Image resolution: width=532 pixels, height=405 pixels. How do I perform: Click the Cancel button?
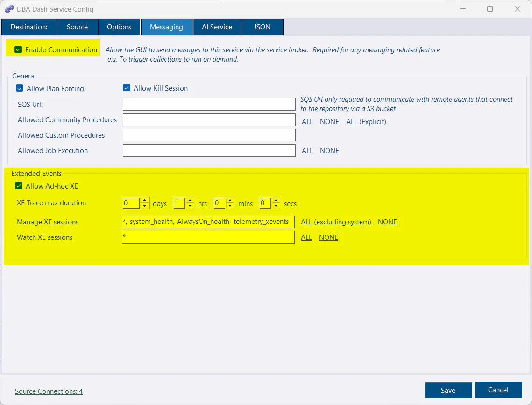pyautogui.click(x=498, y=390)
